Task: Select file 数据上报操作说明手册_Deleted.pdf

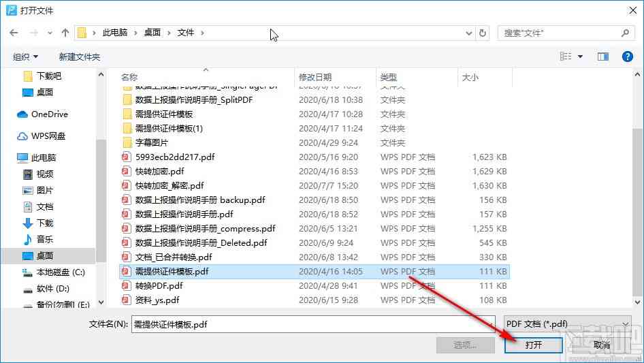Action: [202, 243]
